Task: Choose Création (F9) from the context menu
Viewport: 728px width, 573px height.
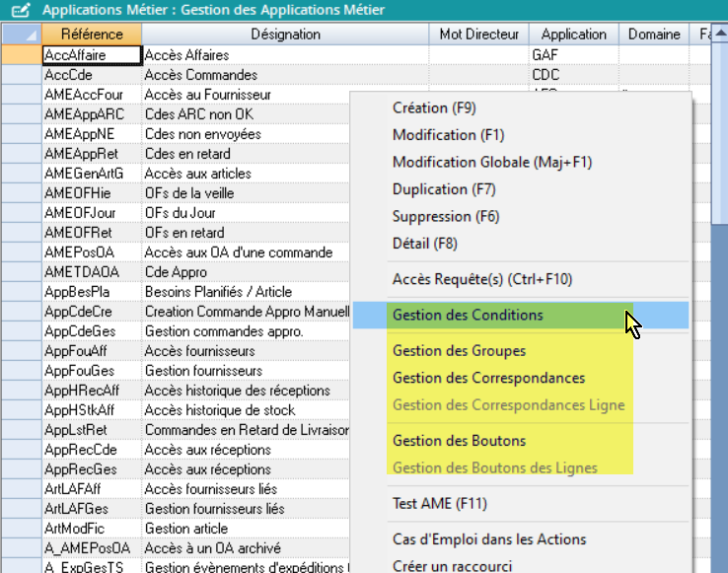Action: pos(434,107)
